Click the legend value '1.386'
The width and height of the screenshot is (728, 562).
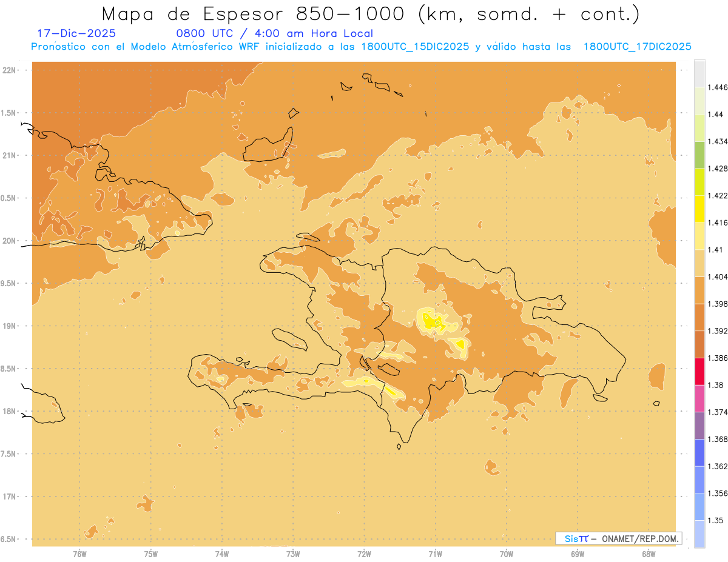[717, 358]
